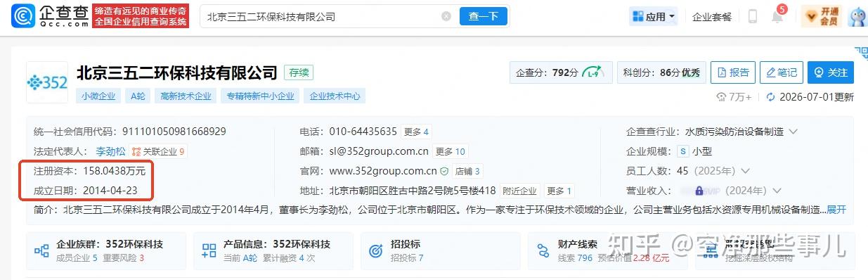Click the 店铺 3 badge
The height and width of the screenshot is (280, 868).
[467, 171]
